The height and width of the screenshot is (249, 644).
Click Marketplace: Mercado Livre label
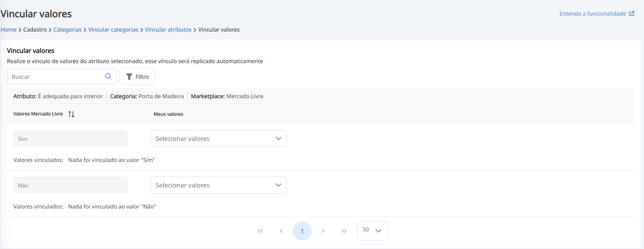coord(227,96)
